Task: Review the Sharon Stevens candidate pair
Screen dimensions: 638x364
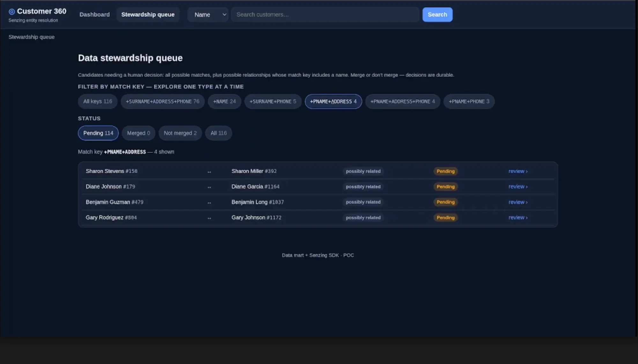Action: (518, 171)
